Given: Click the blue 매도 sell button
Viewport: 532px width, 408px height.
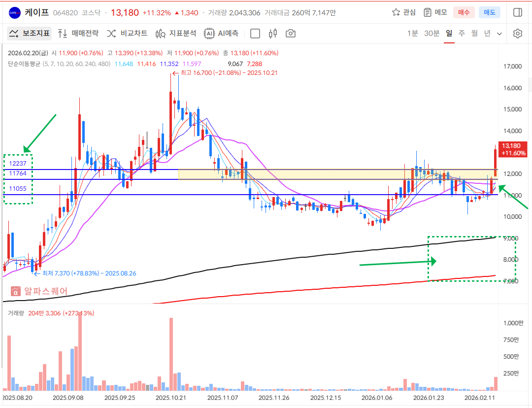Looking at the screenshot, I should [x=490, y=12].
